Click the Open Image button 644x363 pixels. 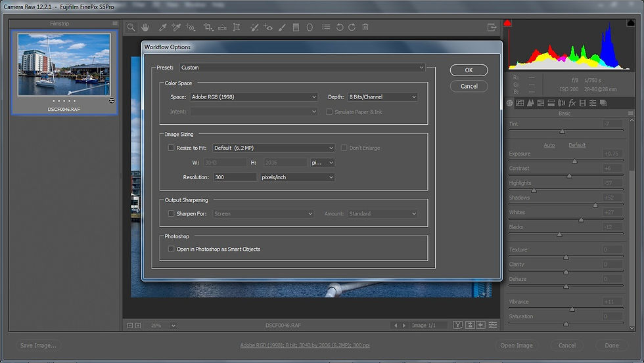517,345
